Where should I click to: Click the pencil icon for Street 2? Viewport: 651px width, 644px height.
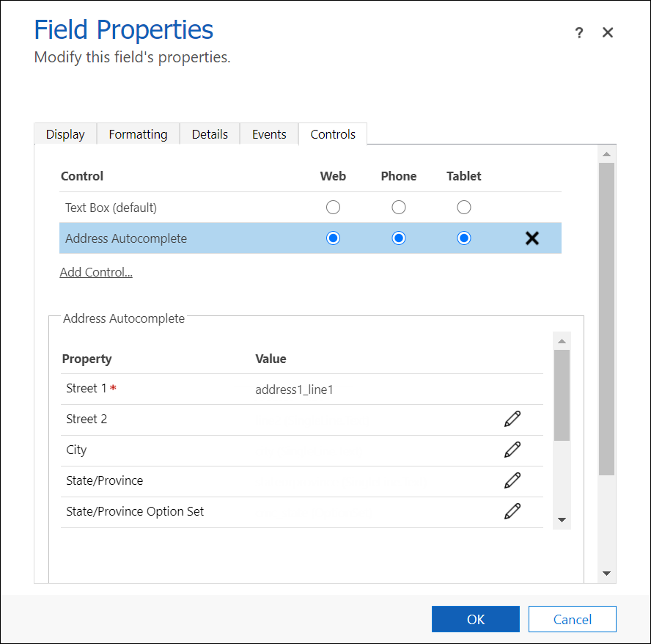512,419
